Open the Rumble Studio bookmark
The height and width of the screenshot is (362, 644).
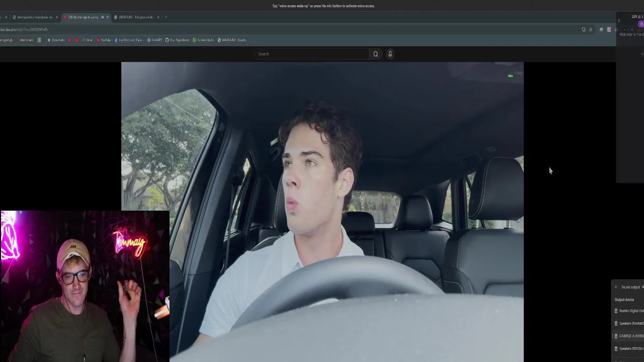(203, 40)
